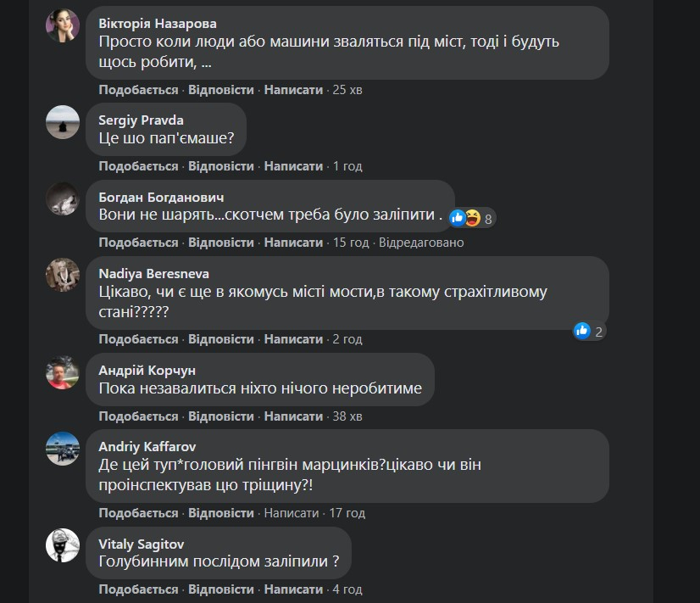Screen dimensions: 700x603
Task: Open Андрій Корчун's profile photo
Action: [x=63, y=372]
